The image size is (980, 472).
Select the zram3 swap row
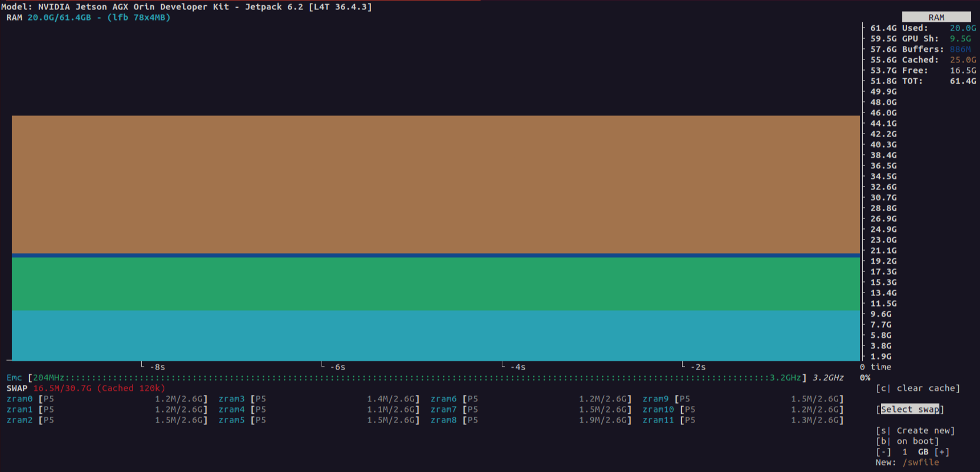pos(319,398)
